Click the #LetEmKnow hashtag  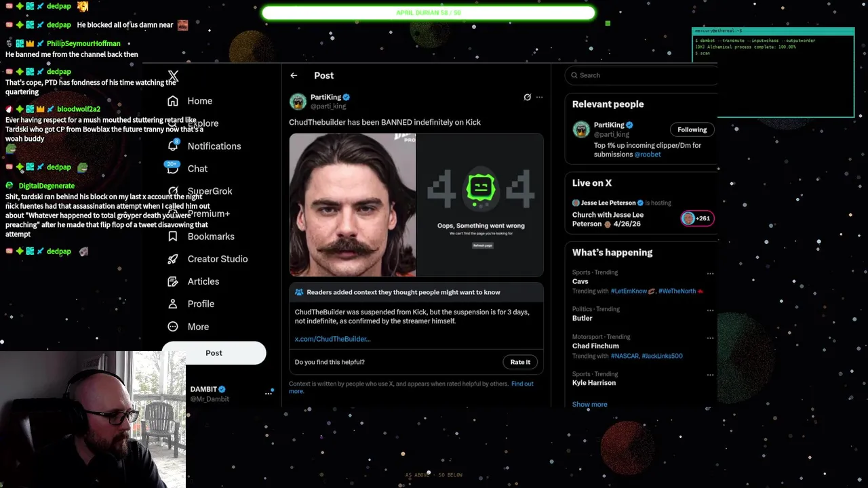(629, 291)
